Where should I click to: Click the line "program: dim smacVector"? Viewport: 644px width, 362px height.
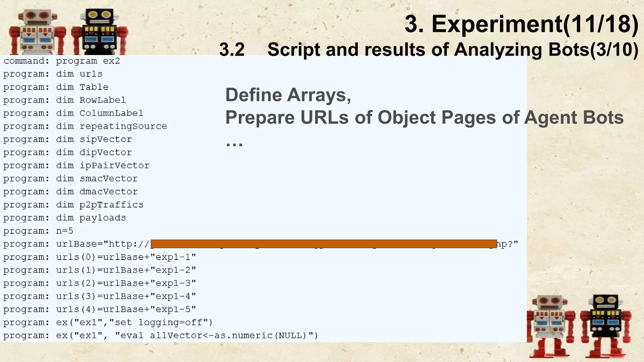[70, 179]
